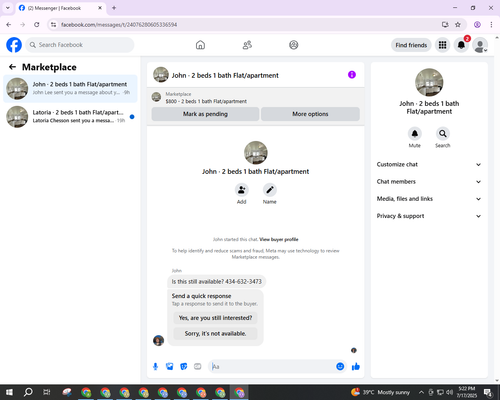The width and height of the screenshot is (500, 400).
Task: Send 'Sorry, it's not available.' quick response
Action: pos(215,333)
